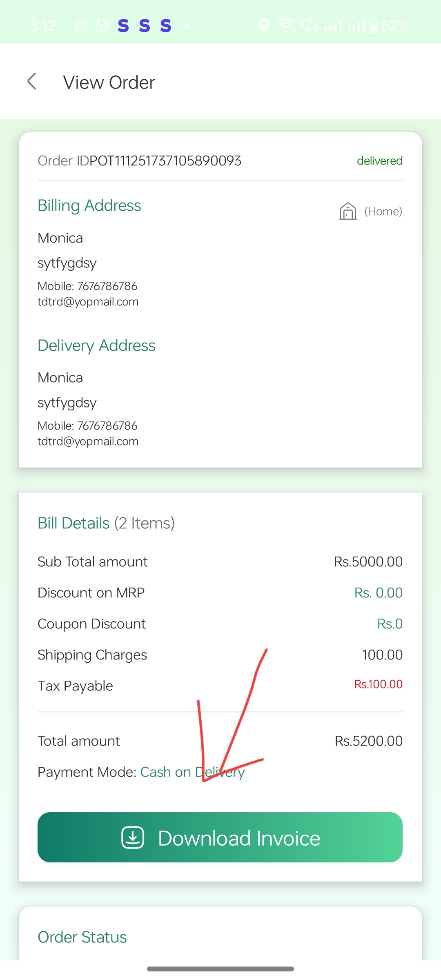Tap the delivery mobile number 7676786786
The width and height of the screenshot is (441, 980).
coord(107,426)
